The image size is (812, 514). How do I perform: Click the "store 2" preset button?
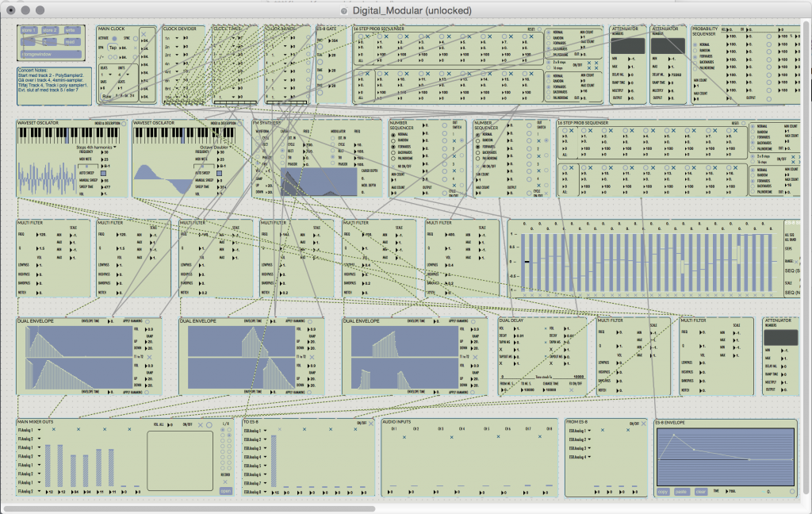(50, 31)
